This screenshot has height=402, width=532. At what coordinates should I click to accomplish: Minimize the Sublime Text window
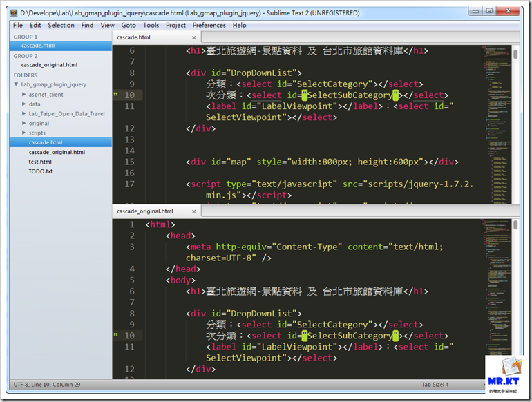pyautogui.click(x=475, y=11)
